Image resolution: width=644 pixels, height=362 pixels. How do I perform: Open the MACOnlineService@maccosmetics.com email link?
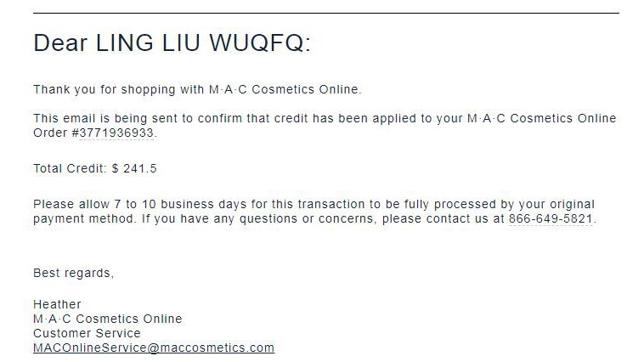coord(154,348)
